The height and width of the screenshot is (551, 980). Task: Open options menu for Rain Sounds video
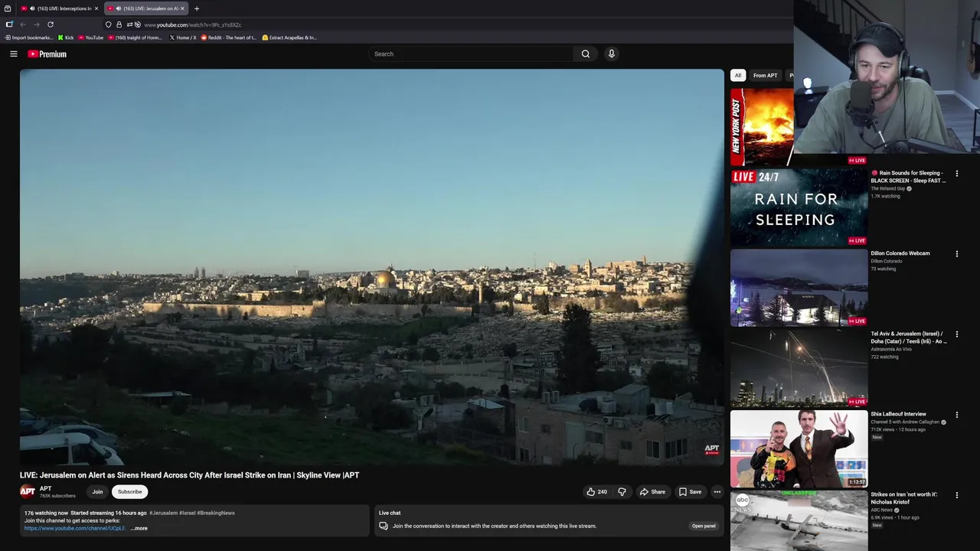956,174
